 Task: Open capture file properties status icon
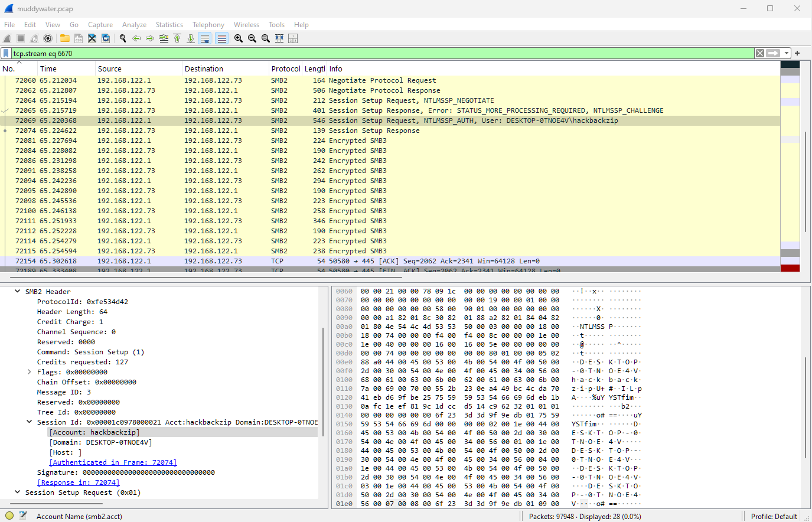tap(23, 516)
